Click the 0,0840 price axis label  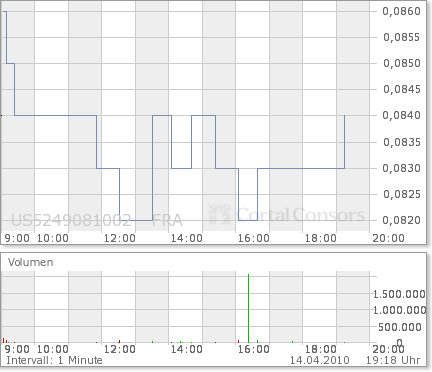tap(402, 115)
